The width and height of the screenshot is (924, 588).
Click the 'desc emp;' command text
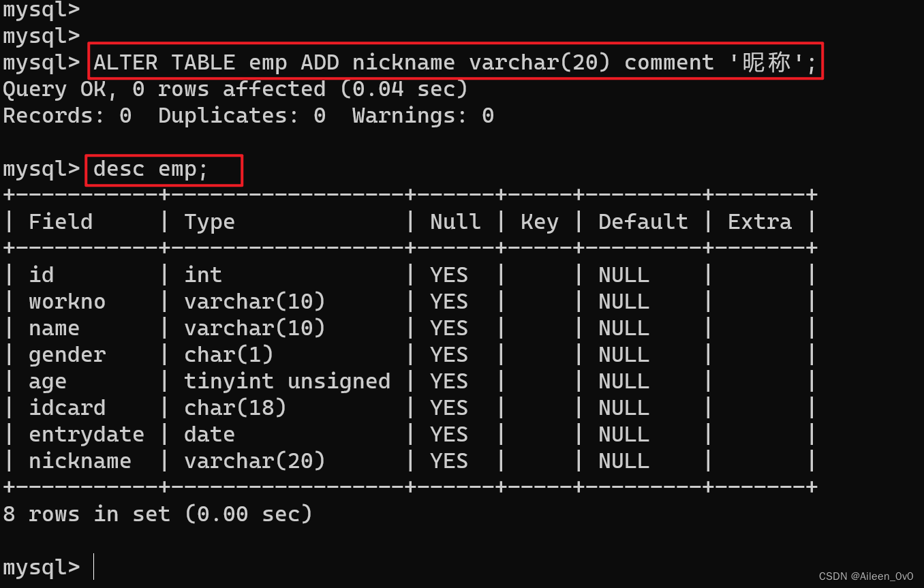pyautogui.click(x=151, y=169)
